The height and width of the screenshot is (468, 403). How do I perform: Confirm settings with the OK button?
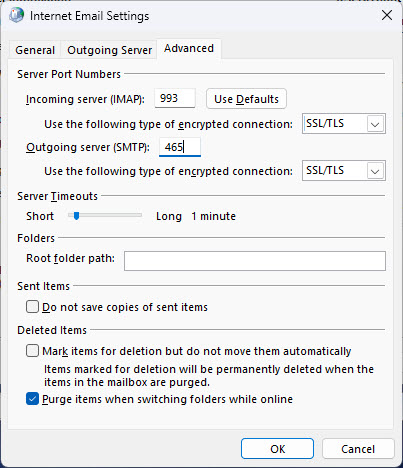pyautogui.click(x=277, y=449)
